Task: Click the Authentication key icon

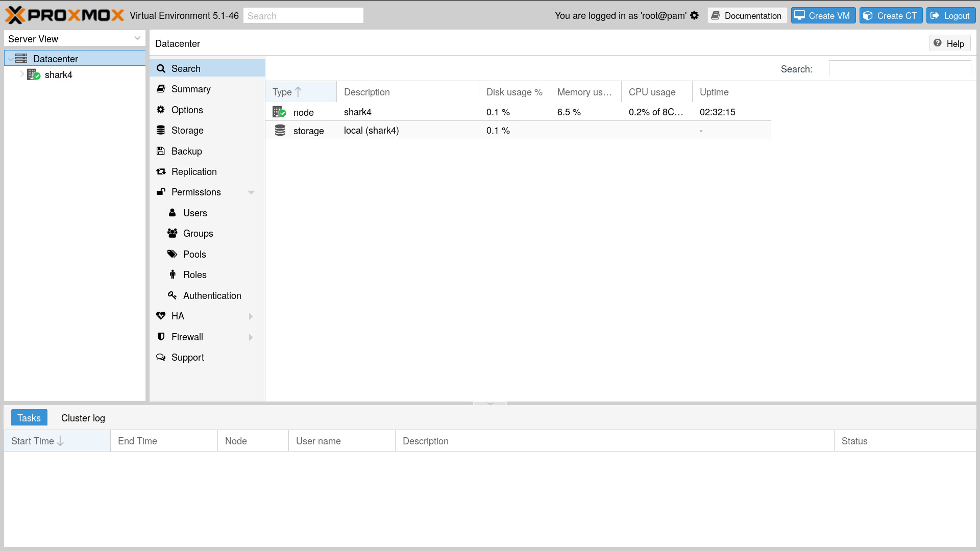Action: tap(173, 295)
